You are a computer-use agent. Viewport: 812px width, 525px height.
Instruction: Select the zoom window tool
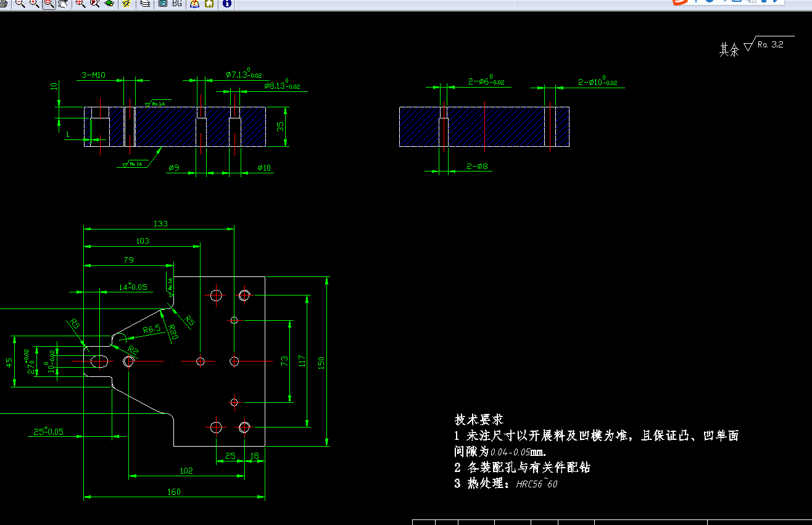[48, 3]
